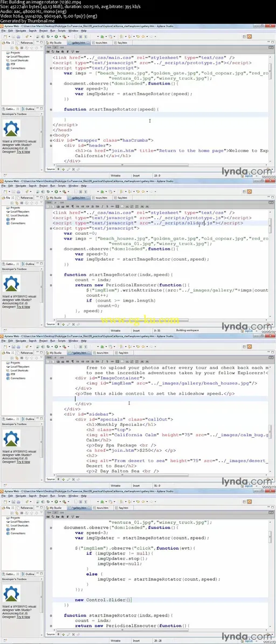Click the Local Filesystem icon in the bottom frame tree
The width and height of the screenshot is (276, 644).
point(8,522)
